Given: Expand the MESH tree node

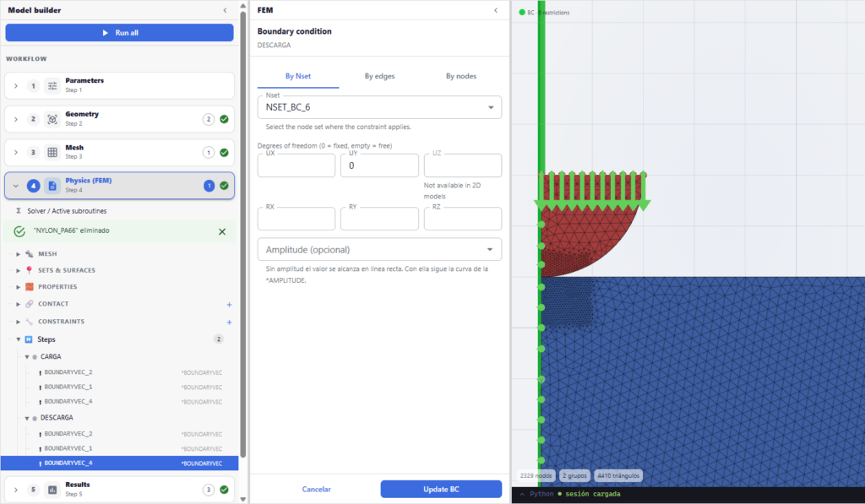Looking at the screenshot, I should 19,254.
